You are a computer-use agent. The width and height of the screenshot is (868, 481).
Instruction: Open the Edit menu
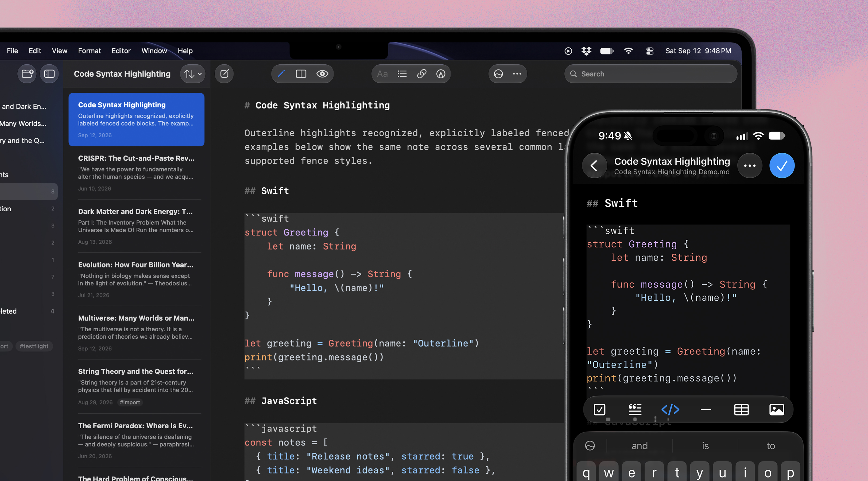pyautogui.click(x=35, y=51)
